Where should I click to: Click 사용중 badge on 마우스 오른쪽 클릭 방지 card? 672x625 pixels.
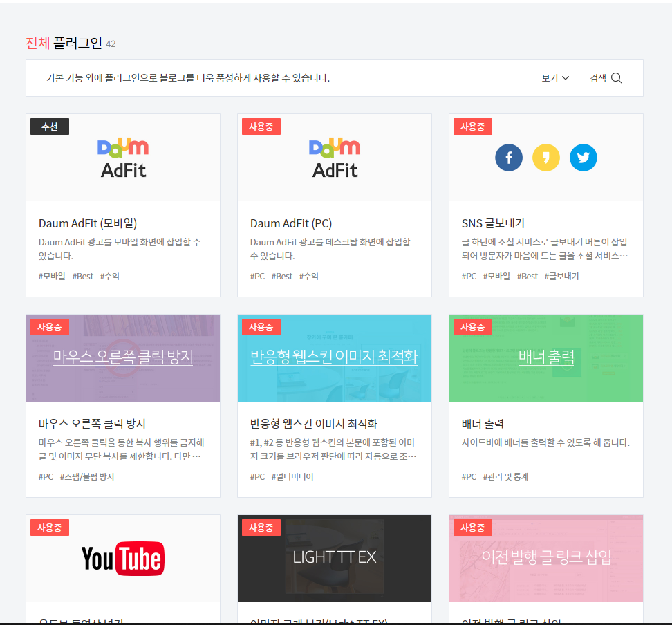tap(50, 327)
